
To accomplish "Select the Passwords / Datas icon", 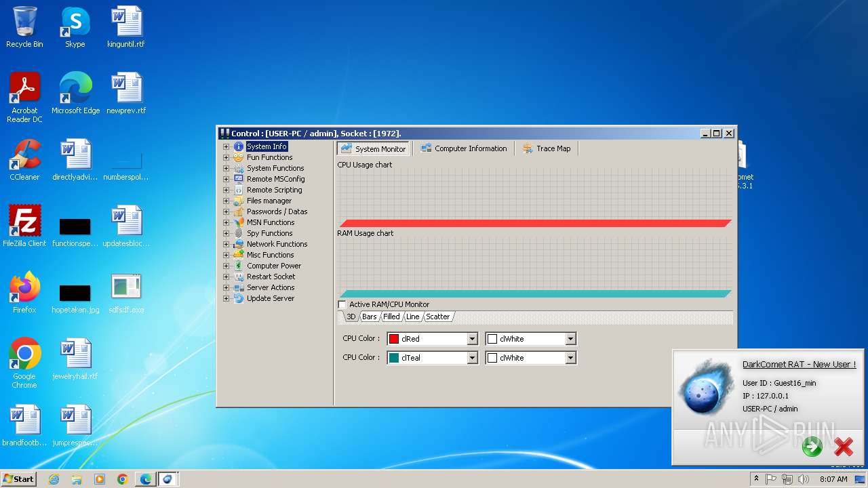I will (239, 211).
